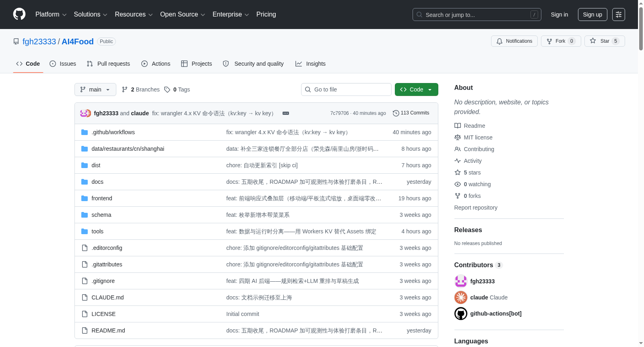Image resolution: width=644 pixels, height=347 pixels.
Task: Click the folder icon beside tools
Action: click(85, 231)
